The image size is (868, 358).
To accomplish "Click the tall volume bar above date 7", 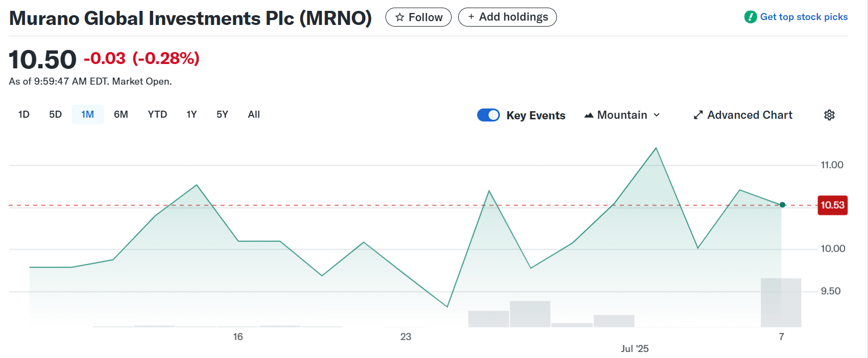I will tap(781, 303).
